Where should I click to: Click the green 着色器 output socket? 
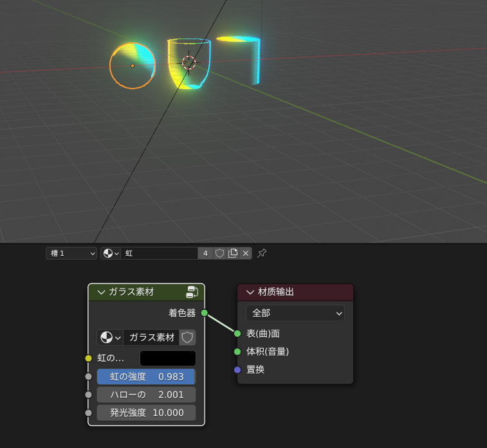point(205,313)
